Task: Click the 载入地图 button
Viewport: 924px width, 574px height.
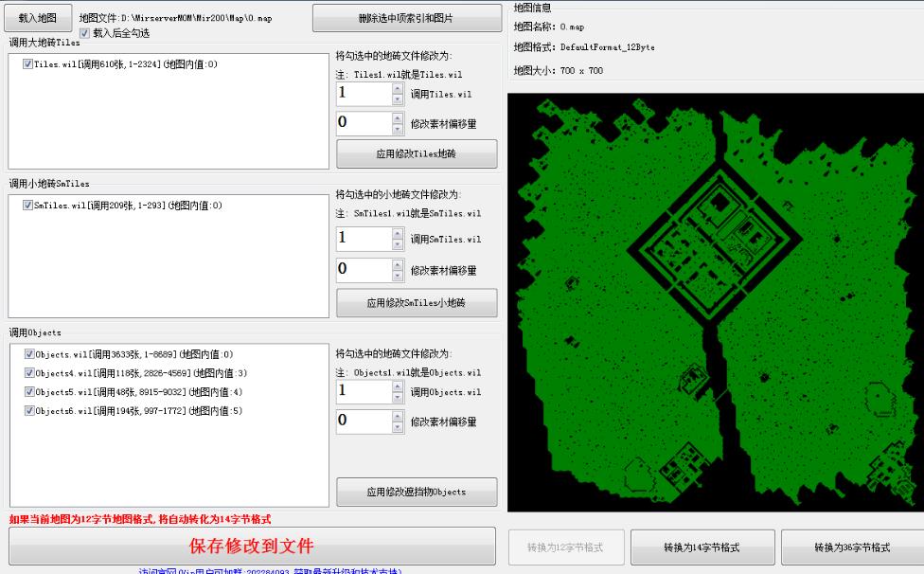Action: pyautogui.click(x=38, y=18)
